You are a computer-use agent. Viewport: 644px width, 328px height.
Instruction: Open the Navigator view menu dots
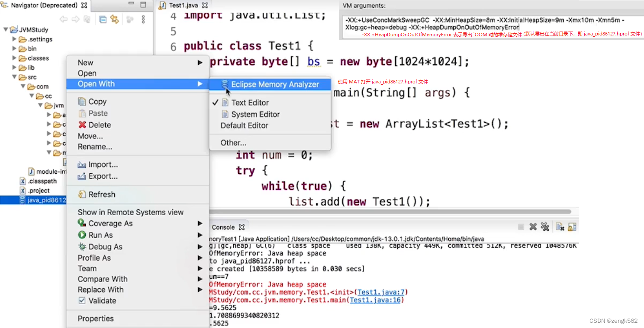point(144,19)
